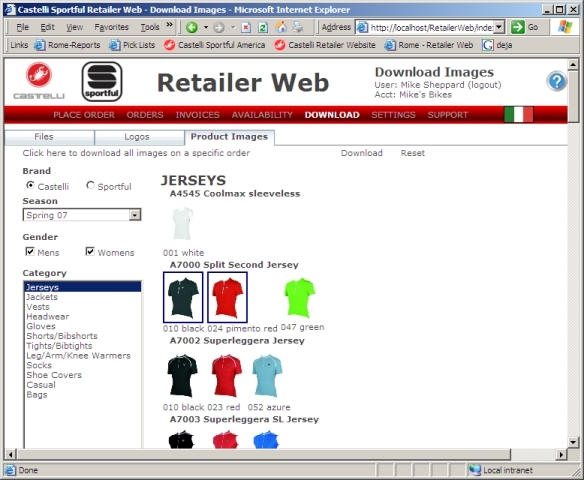Select the Sportful brand radio button
Screen dimensions: 584x480
pos(90,185)
